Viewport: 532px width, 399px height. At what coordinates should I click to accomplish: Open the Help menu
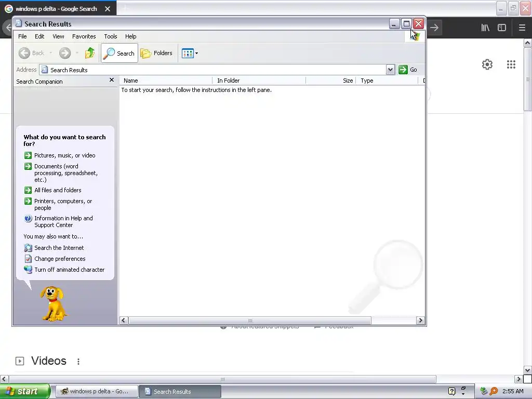tap(130, 36)
